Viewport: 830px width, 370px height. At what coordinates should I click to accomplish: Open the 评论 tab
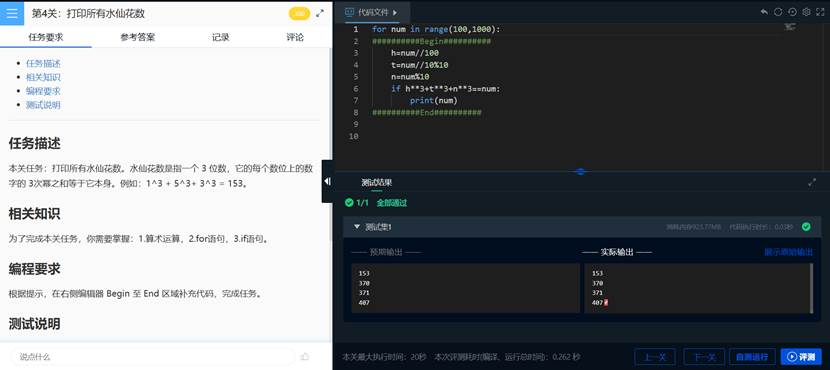click(x=295, y=37)
